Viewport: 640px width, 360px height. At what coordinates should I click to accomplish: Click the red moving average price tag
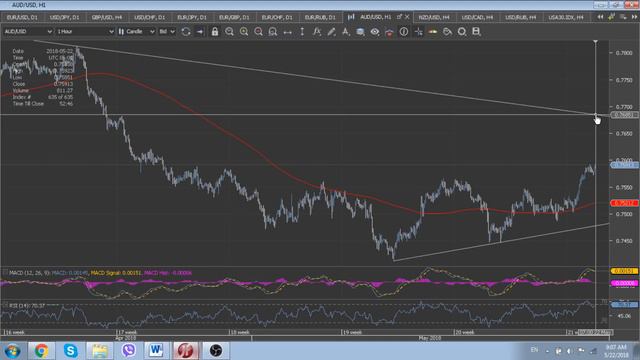pos(624,203)
